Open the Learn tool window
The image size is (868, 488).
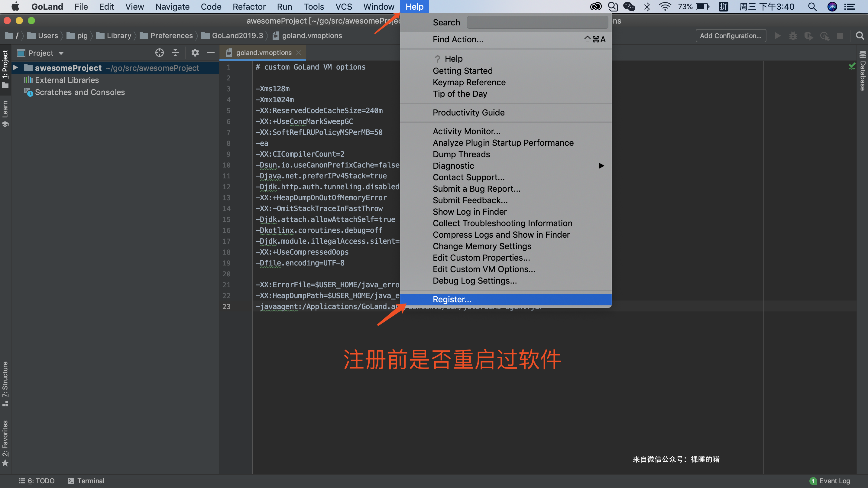click(x=5, y=114)
